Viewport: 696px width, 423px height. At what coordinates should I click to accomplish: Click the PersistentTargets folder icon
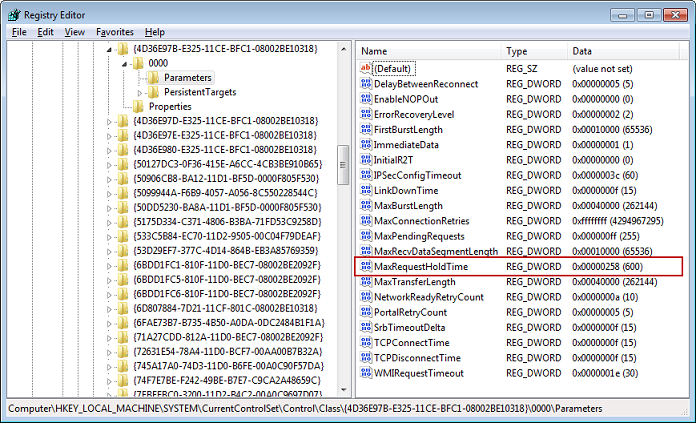tap(154, 92)
